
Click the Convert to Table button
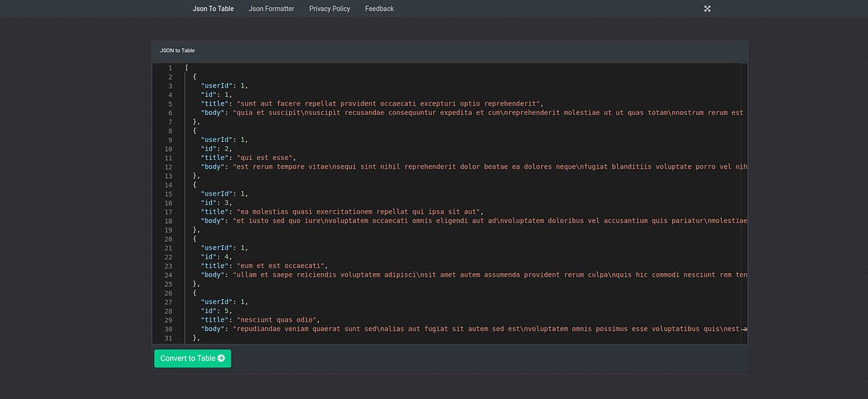point(192,358)
